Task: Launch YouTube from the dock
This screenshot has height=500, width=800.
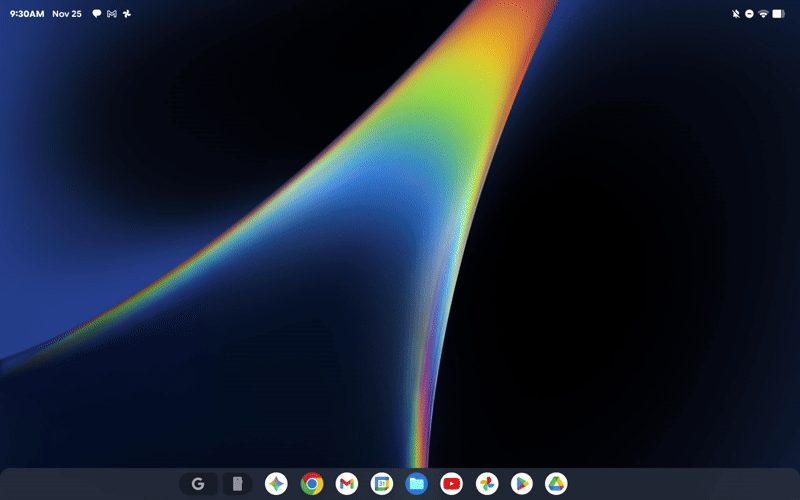Action: pos(452,484)
